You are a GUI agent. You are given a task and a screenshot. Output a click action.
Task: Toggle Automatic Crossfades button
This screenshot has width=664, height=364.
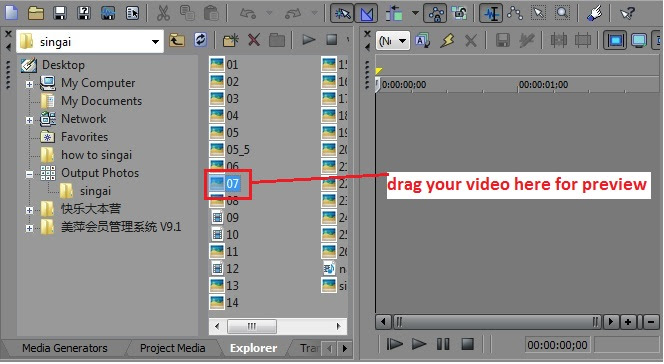(366, 14)
